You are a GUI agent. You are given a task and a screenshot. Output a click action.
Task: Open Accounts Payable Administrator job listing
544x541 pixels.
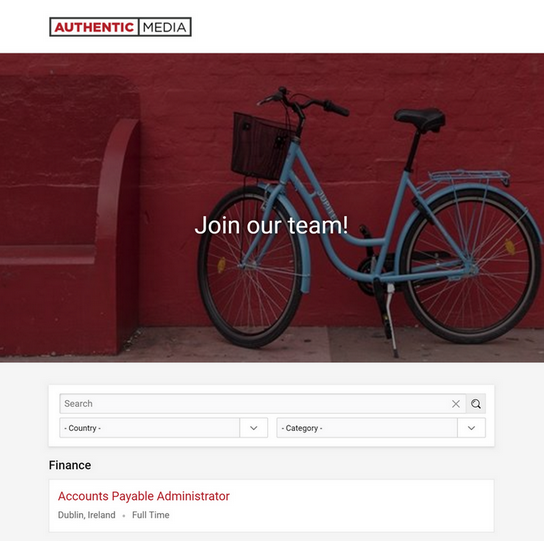144,496
